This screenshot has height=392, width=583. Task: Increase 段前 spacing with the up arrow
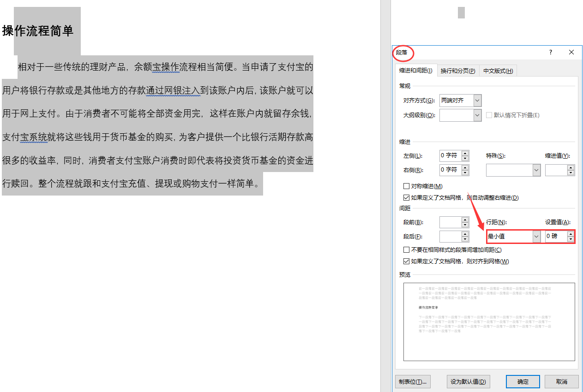[465, 220]
